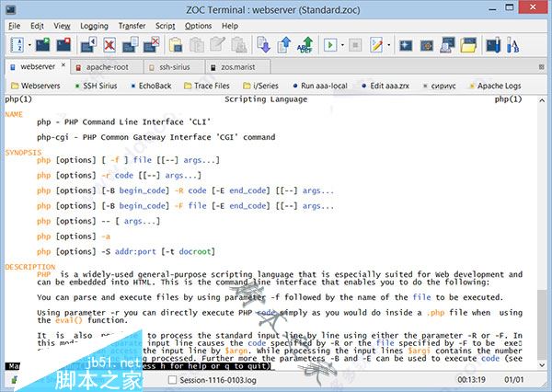Open the A-Z host directory icon
Image resolution: width=552 pixels, height=392 pixels.
[16, 44]
